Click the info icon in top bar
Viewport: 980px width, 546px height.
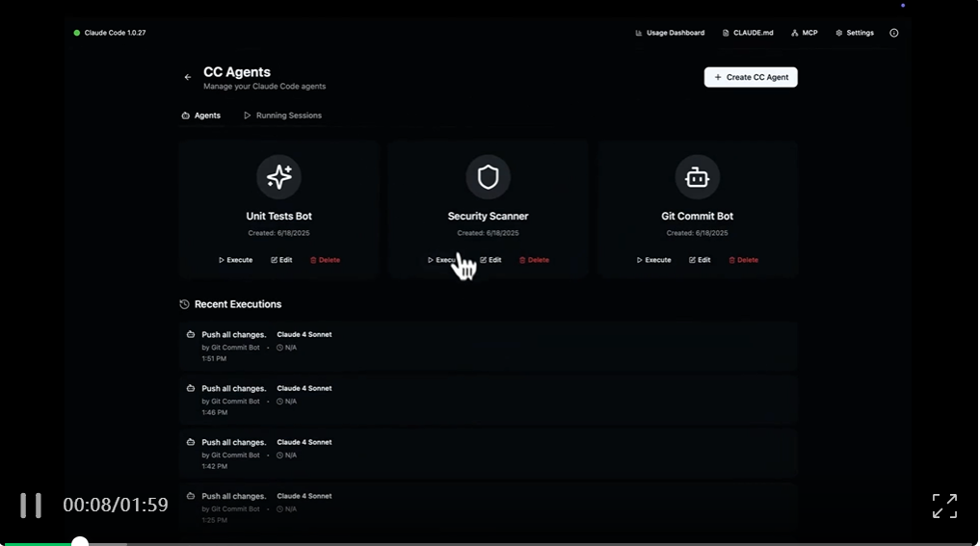click(893, 33)
